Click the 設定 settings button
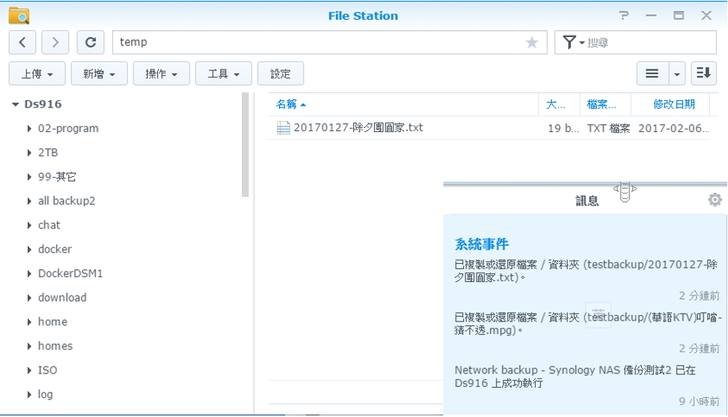 tap(280, 73)
